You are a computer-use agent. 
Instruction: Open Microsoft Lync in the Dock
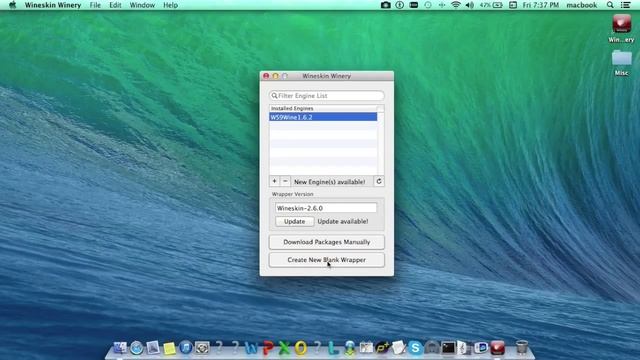point(333,348)
